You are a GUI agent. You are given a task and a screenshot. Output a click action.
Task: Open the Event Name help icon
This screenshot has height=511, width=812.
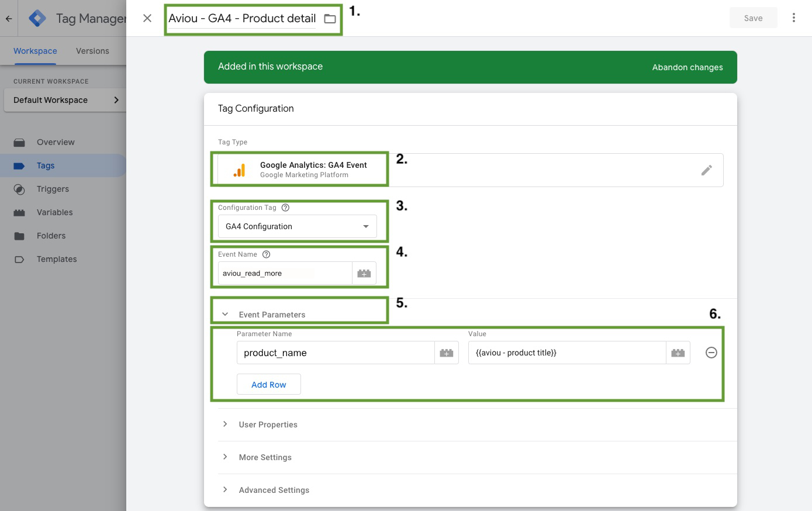267,254
